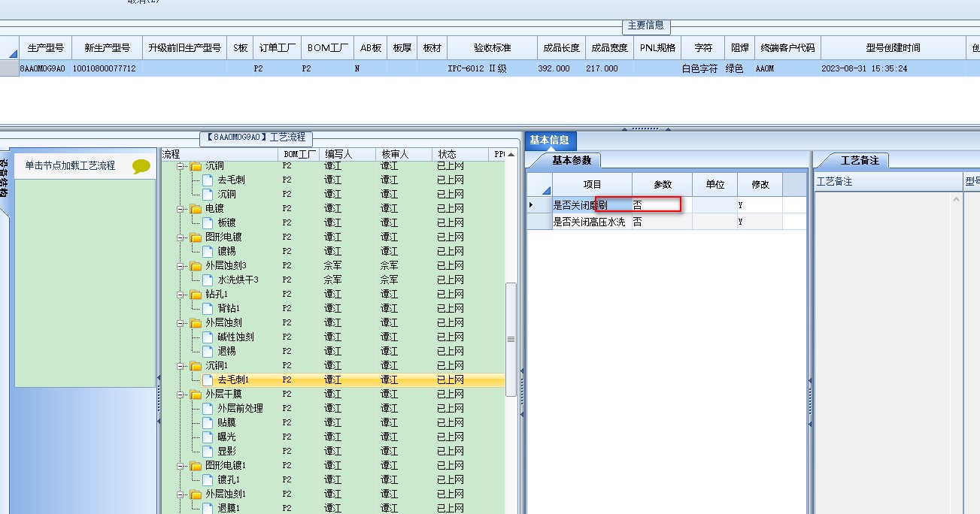Select the 碱性蚀刻 tree item
The width and height of the screenshot is (980, 514).
[235, 337]
